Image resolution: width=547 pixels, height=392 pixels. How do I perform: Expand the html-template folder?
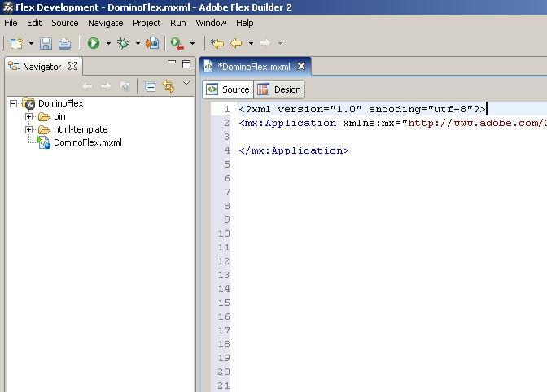click(x=29, y=129)
